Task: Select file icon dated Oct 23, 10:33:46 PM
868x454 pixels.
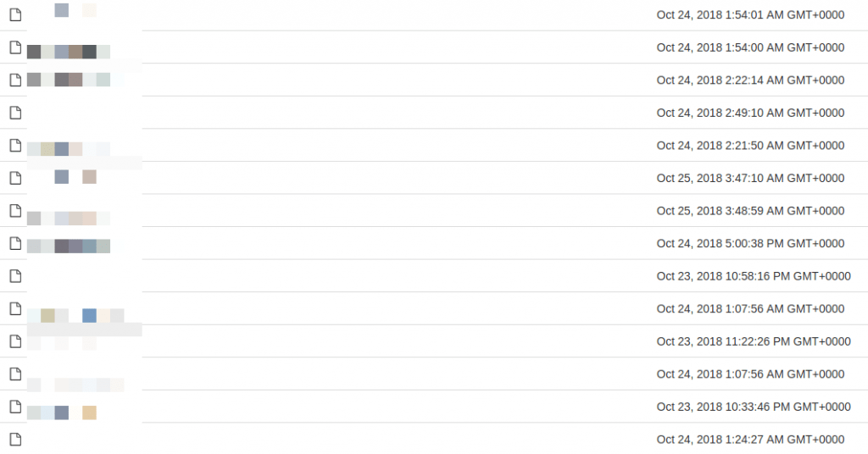Action: (14, 407)
